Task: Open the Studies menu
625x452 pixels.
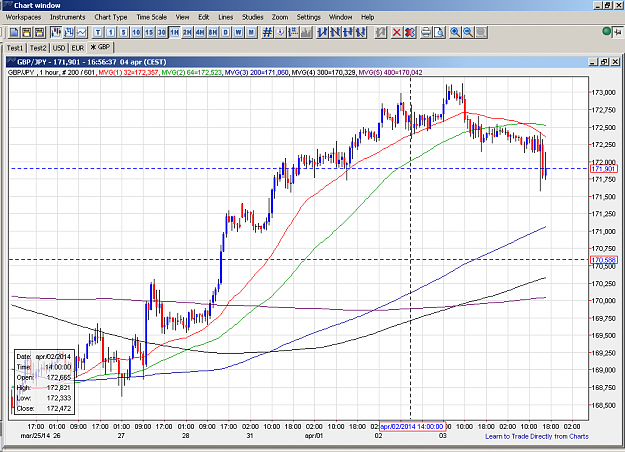Action: click(x=253, y=17)
